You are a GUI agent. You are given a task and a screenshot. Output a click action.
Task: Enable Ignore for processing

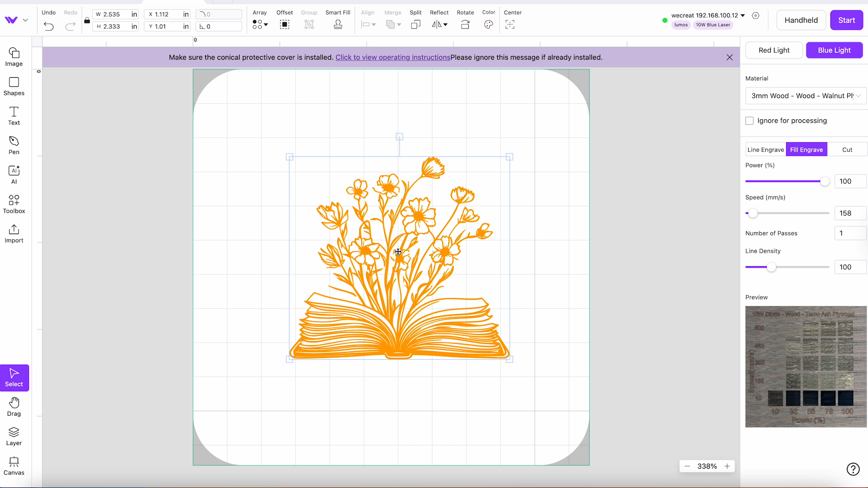[x=749, y=121]
